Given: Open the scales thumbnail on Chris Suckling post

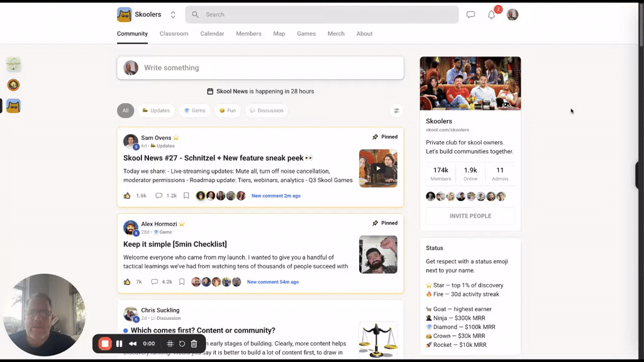Looking at the screenshot, I should click(378, 340).
